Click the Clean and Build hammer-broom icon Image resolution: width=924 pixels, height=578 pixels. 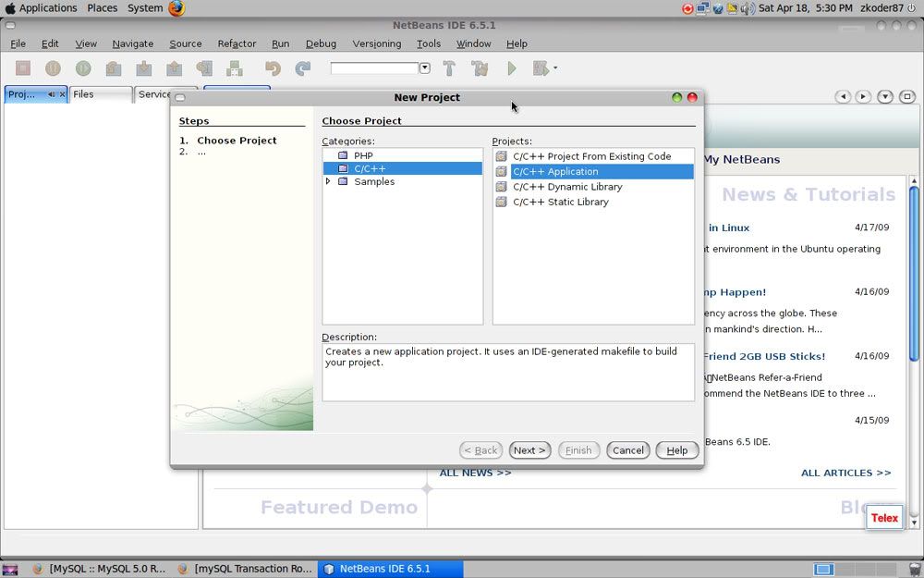pyautogui.click(x=480, y=68)
